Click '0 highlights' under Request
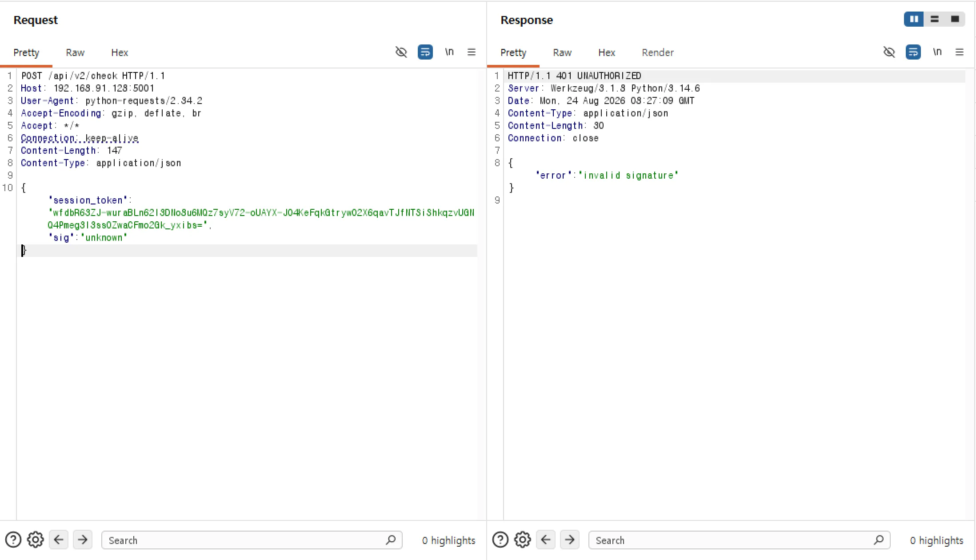976x560 pixels. [448, 540]
